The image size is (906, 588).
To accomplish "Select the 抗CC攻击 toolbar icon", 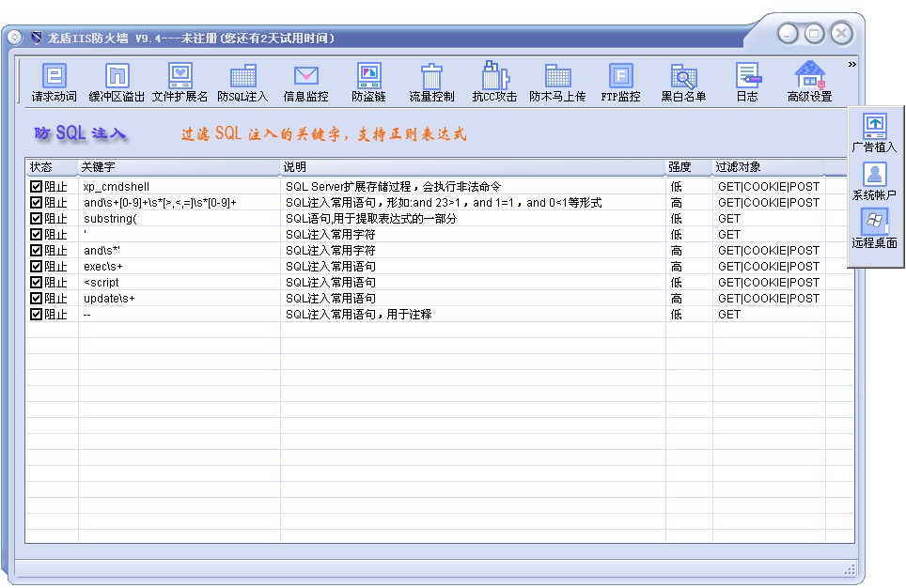I will click(x=492, y=80).
